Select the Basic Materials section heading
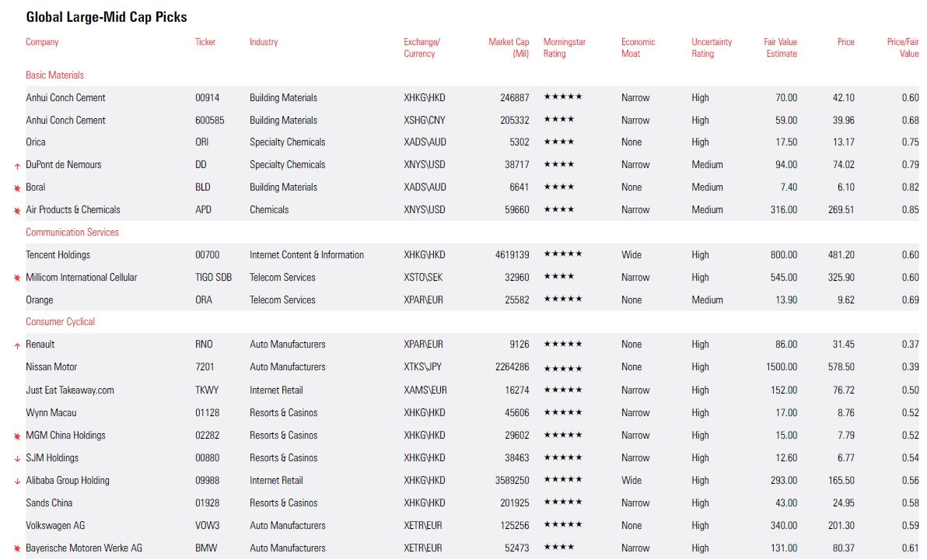The image size is (927, 560). point(54,75)
